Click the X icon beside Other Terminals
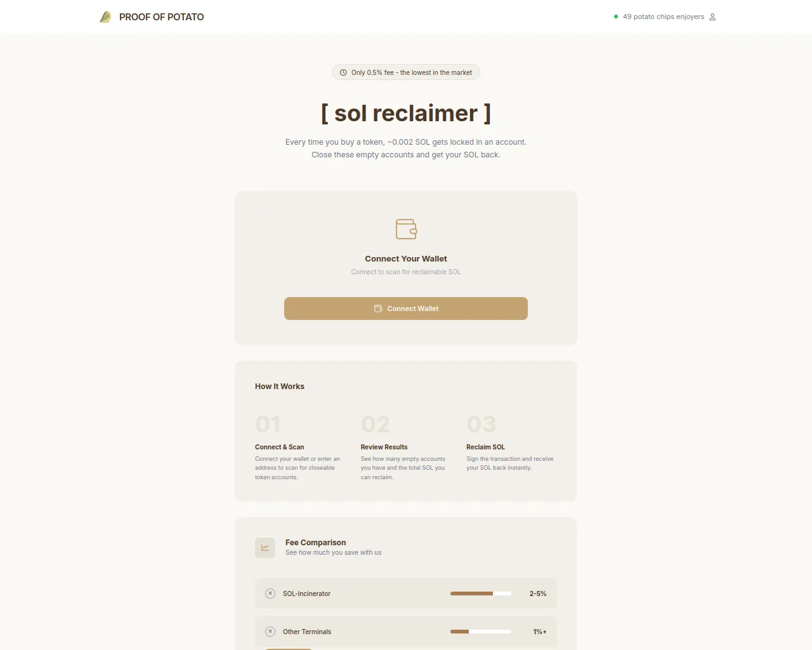The height and width of the screenshot is (650, 812). (x=270, y=632)
